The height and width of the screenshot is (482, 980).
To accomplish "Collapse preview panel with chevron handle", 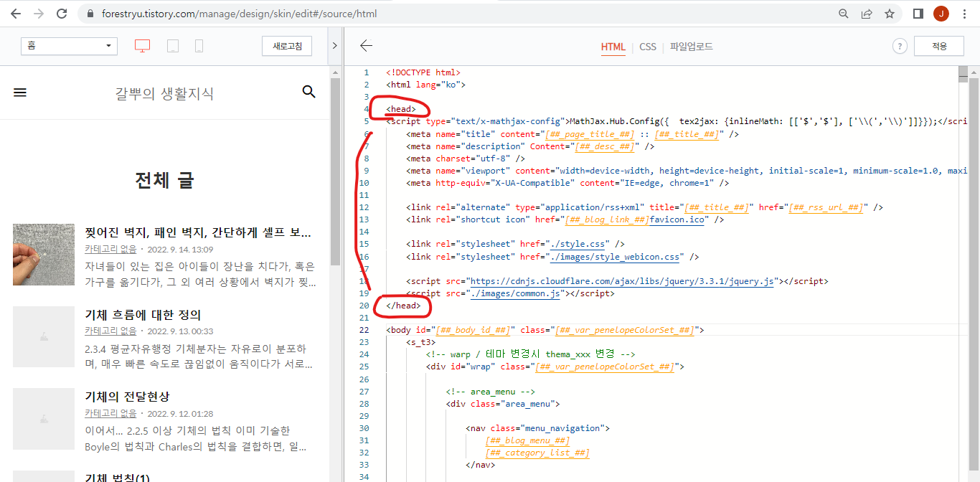I will [335, 46].
